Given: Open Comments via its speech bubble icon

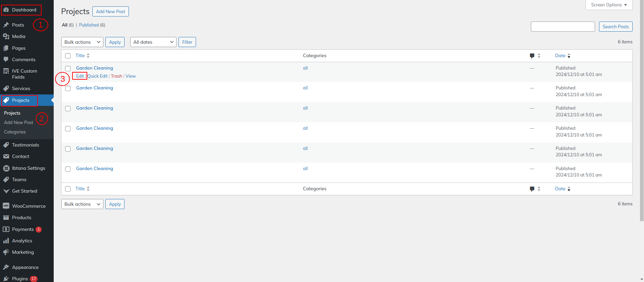Looking at the screenshot, I should coord(6,59).
